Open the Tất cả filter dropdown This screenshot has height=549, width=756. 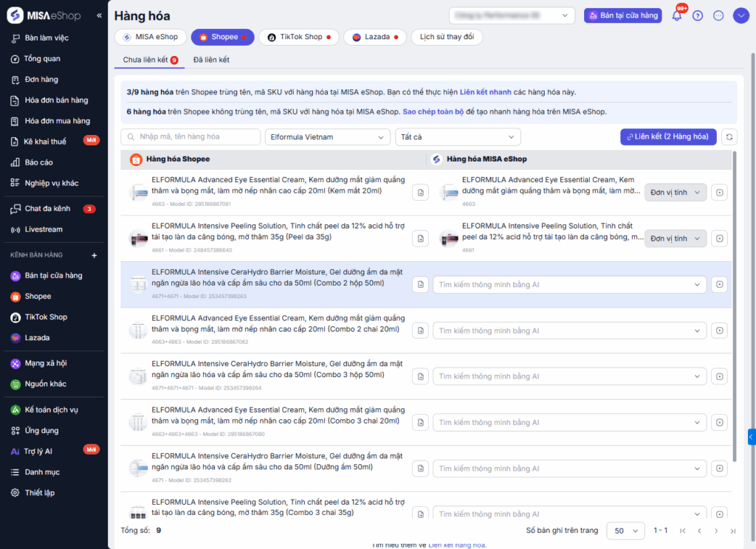coord(458,137)
